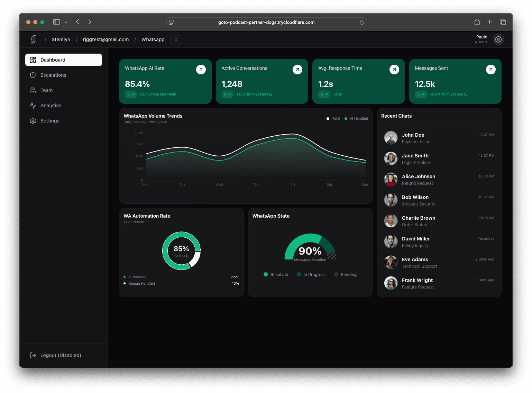Click the browser share icon

[x=477, y=22]
